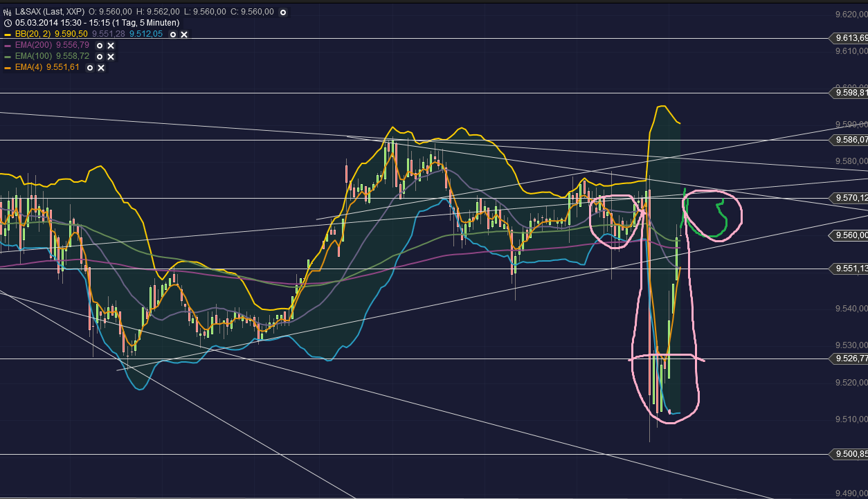Open settings circle icon for EMA(100)
Image resolution: width=868 pixels, height=499 pixels.
click(99, 56)
